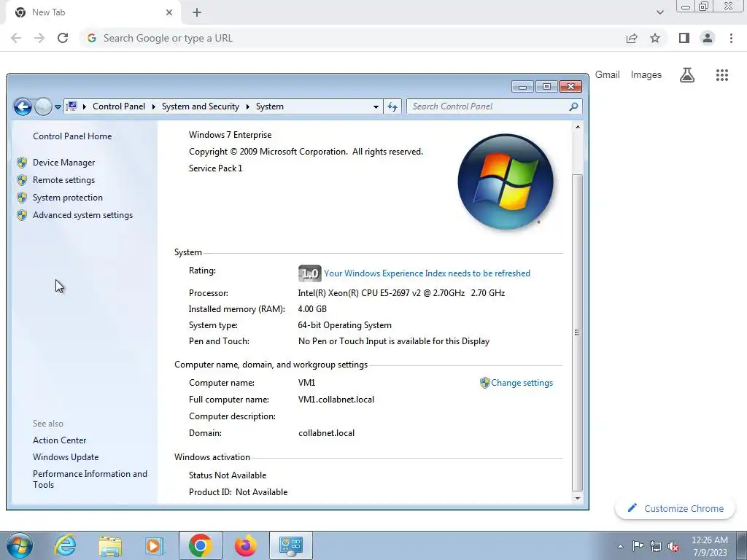Viewport: 747px width, 560px height.
Task: Open Gmail link in Chrome
Action: coord(608,75)
